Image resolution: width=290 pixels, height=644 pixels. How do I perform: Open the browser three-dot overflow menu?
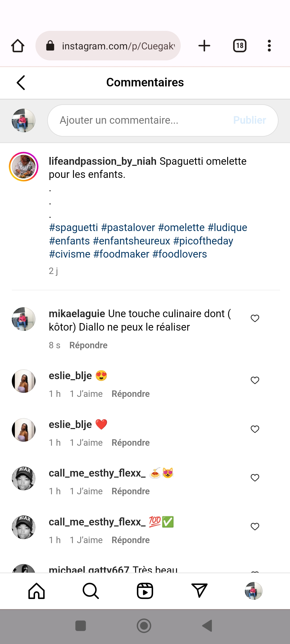coord(269,46)
